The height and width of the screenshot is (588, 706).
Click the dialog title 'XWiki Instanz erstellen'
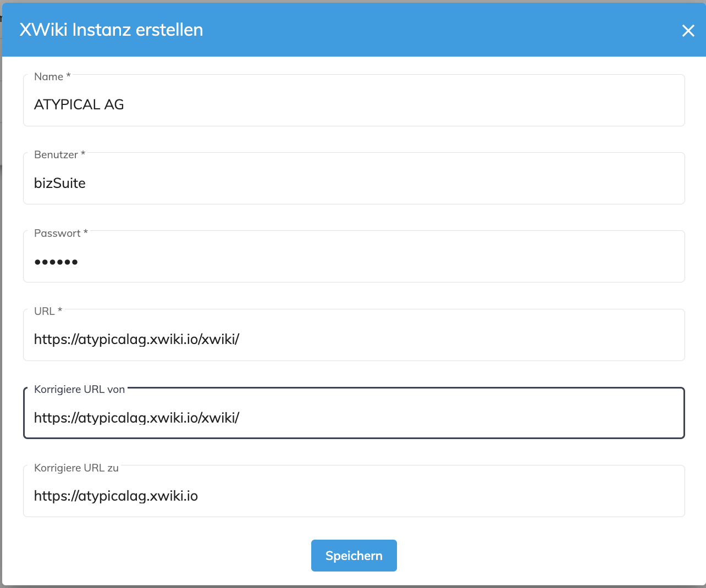click(111, 30)
